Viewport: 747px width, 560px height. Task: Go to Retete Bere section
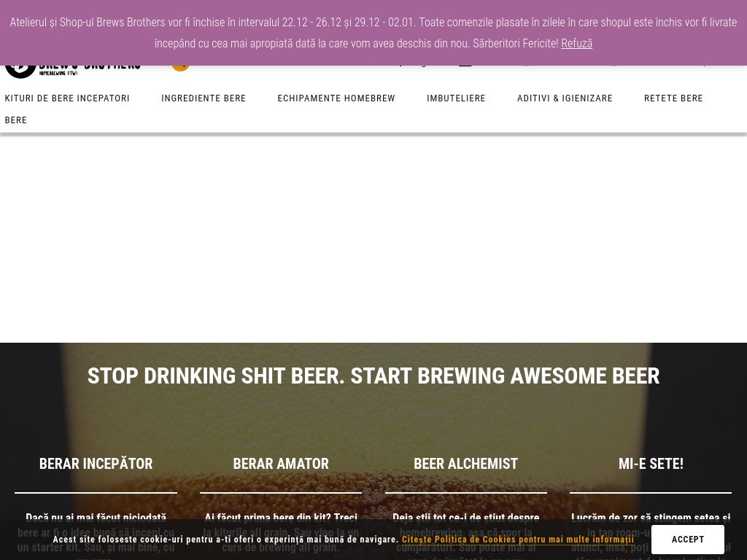tap(673, 98)
